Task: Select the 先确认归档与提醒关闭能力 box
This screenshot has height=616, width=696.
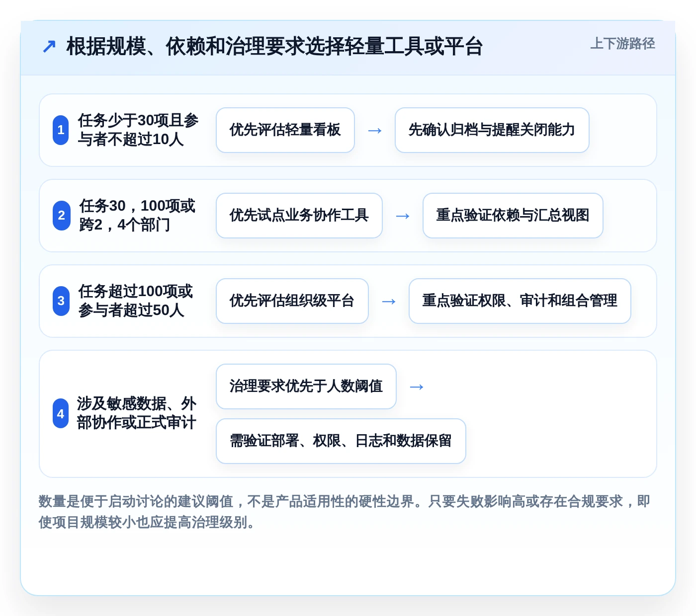Action: [492, 130]
